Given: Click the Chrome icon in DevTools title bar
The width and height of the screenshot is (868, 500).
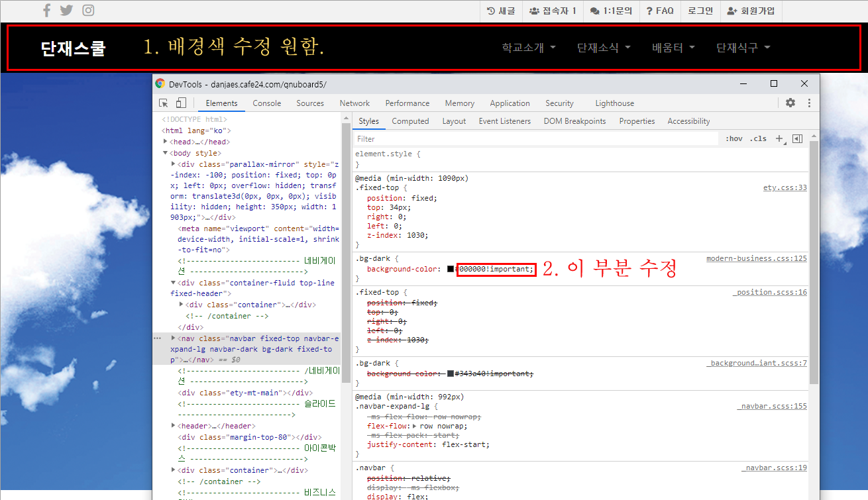Looking at the screenshot, I should coord(160,84).
